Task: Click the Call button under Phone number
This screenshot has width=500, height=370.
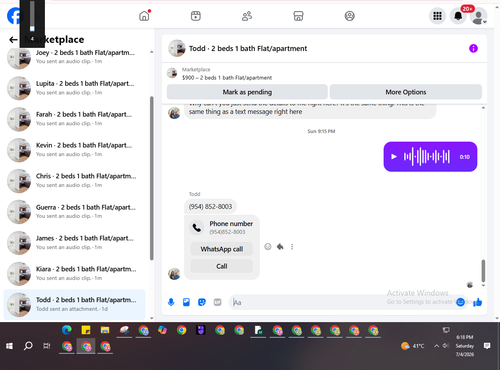Action: 222,266
